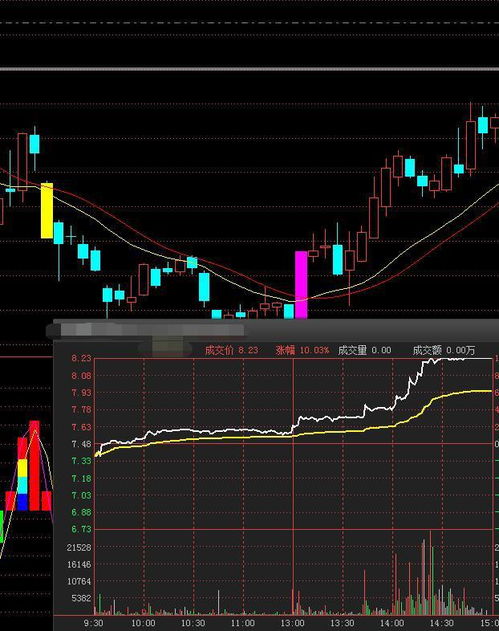Image resolution: width=499 pixels, height=631 pixels.
Task: Click the 5382 volume axis label
Action: point(82,598)
